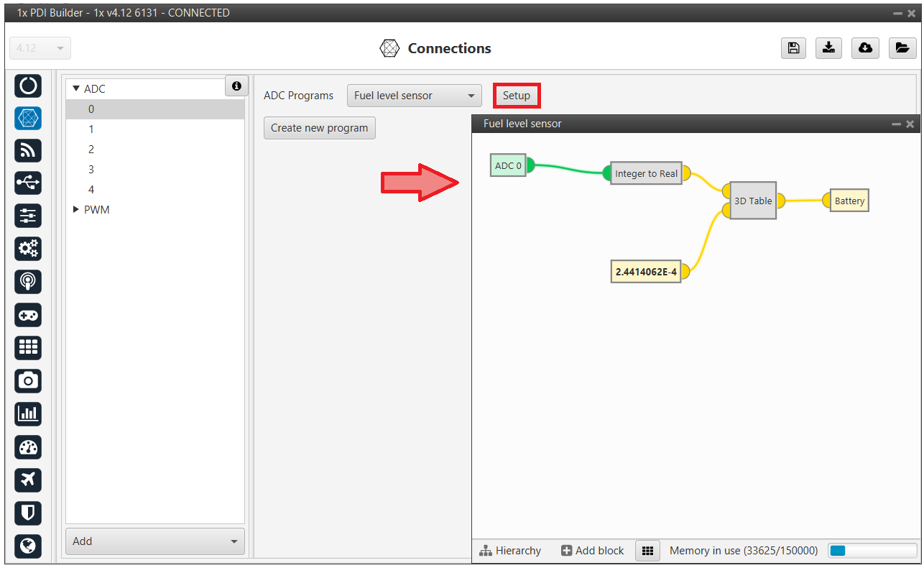Open the USB sidebar icon
The height and width of the screenshot is (568, 924).
28,183
